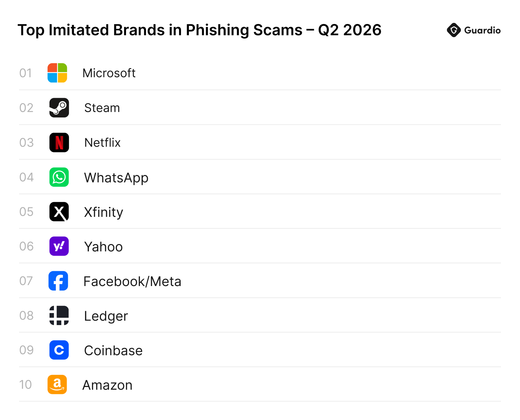520x420 pixels.
Task: Click rank number 10
Action: [x=26, y=384]
